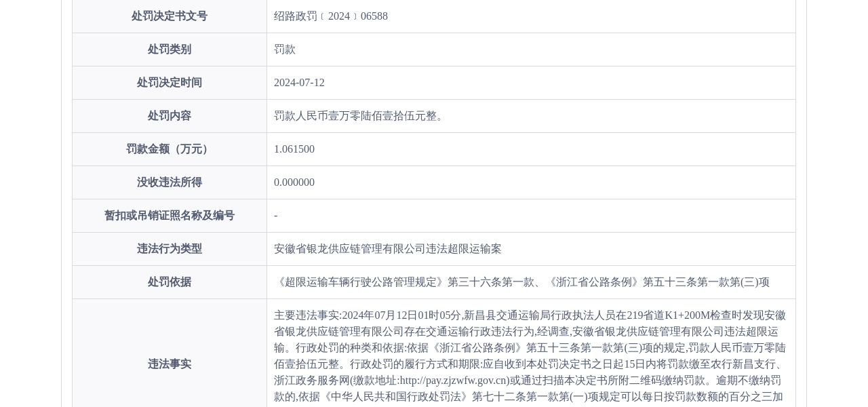
Task: Select the 违法事实 row header
Action: (169, 364)
